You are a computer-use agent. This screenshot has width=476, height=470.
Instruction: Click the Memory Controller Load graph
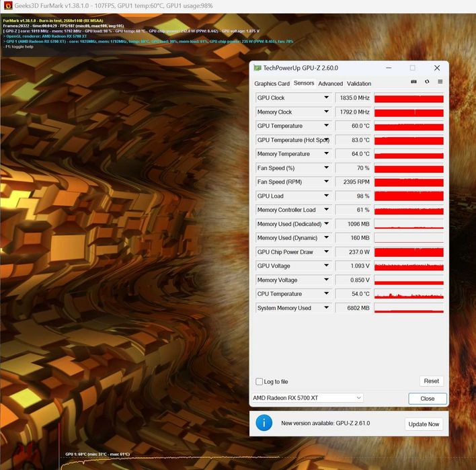click(x=409, y=210)
